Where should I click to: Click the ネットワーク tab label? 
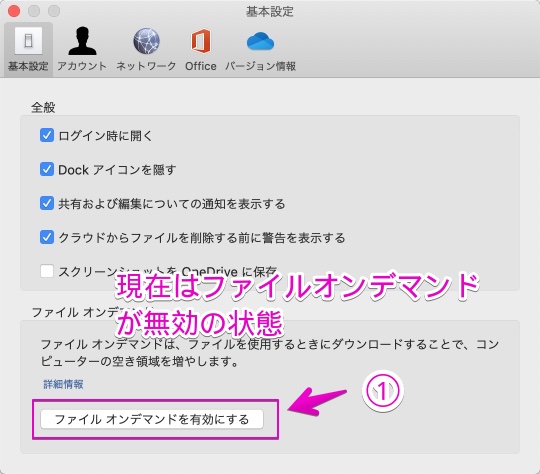[x=146, y=66]
